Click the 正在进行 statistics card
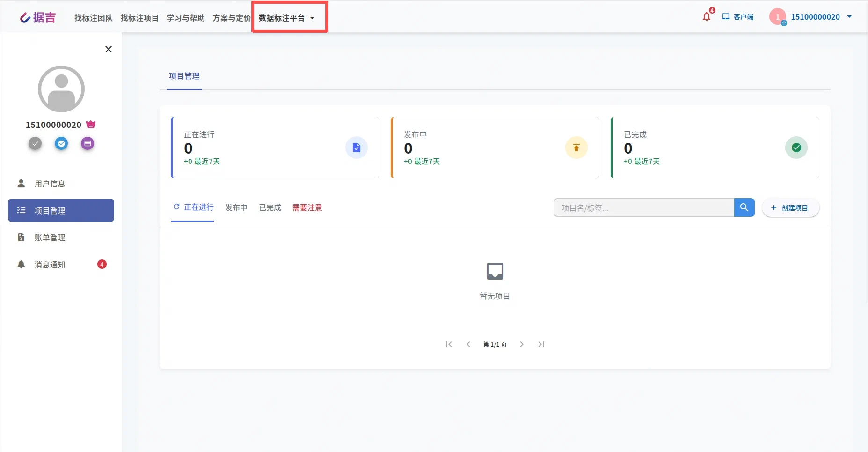This screenshot has width=868, height=452. click(x=275, y=148)
